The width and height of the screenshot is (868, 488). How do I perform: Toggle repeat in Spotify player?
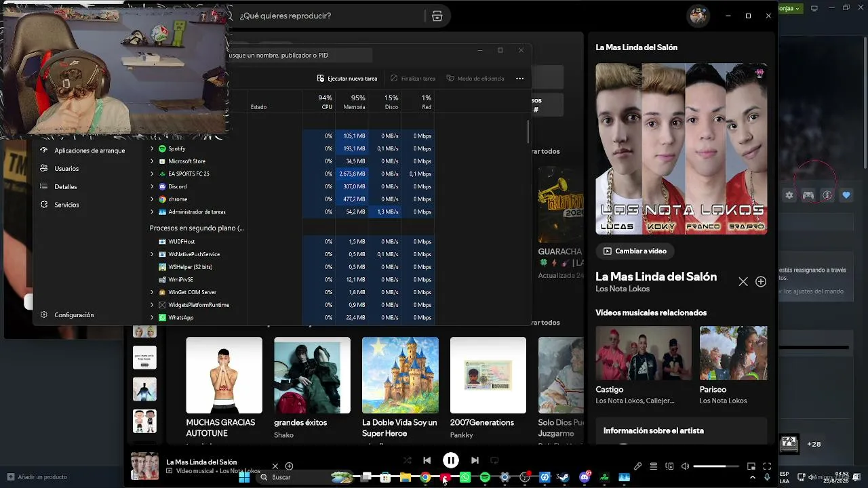click(494, 460)
